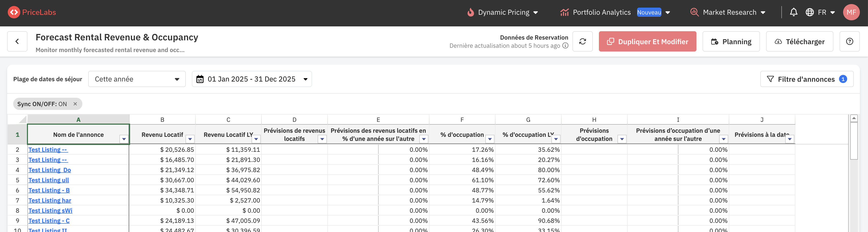Open the Test Listing ull link
The height and width of the screenshot is (232, 868).
[49, 180]
